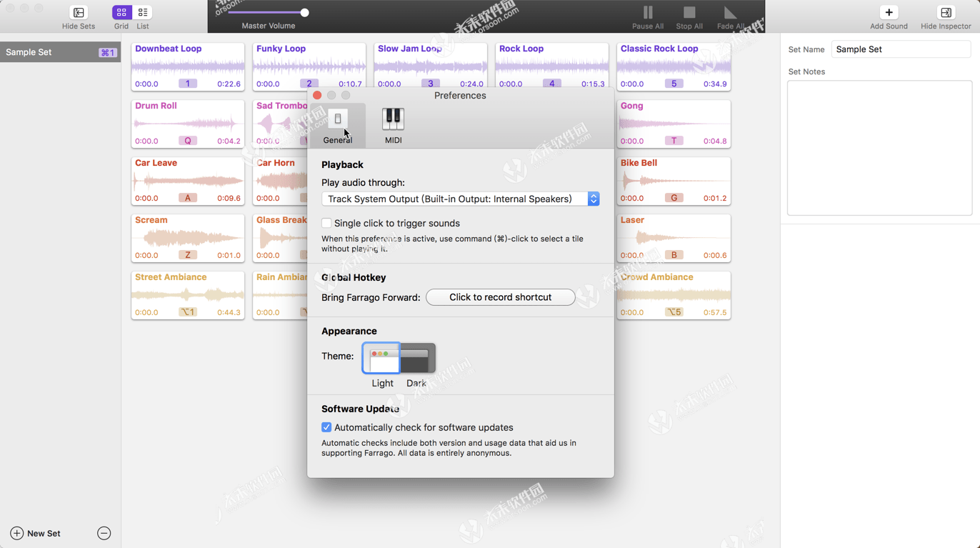Click the 0:22.6 duration on Downbeat Loop
This screenshot has height=548, width=980.
[229, 84]
